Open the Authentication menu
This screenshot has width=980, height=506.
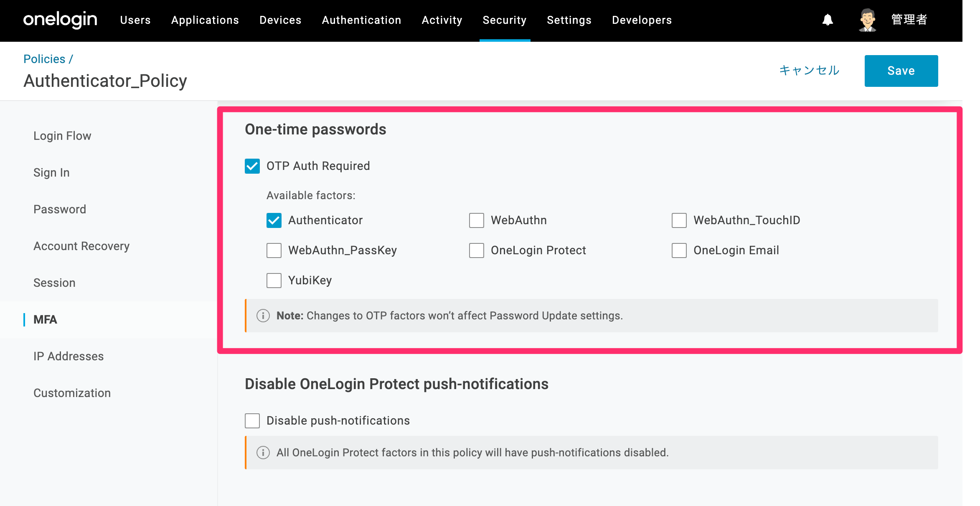tap(362, 20)
